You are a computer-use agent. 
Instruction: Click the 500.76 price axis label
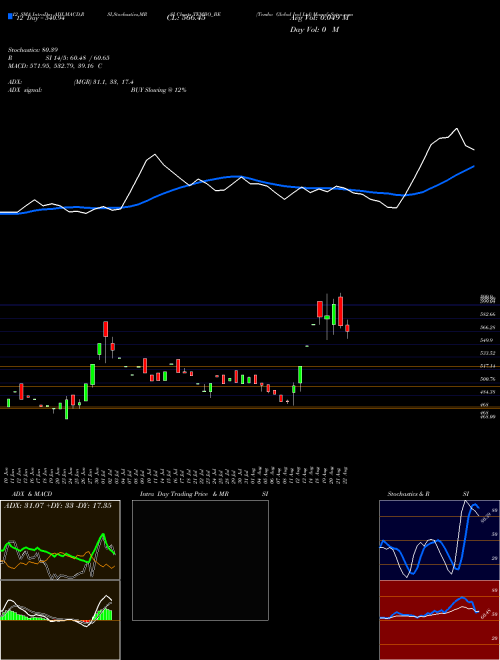tap(487, 379)
